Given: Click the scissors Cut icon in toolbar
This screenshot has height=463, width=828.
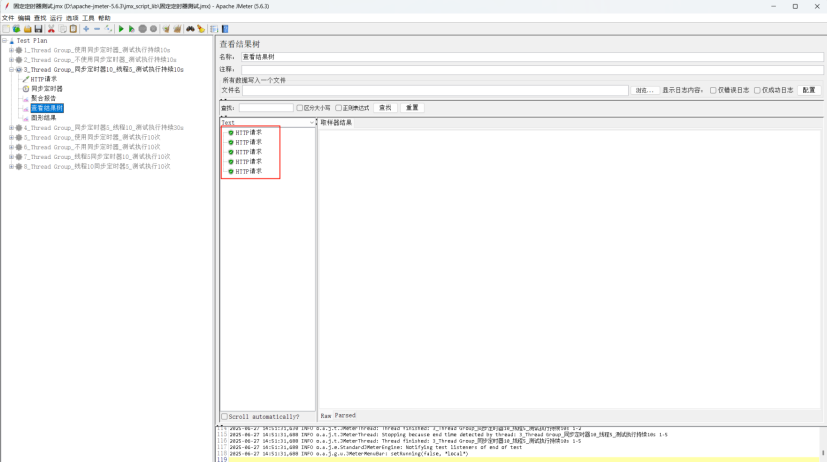Looking at the screenshot, I should [x=51, y=29].
